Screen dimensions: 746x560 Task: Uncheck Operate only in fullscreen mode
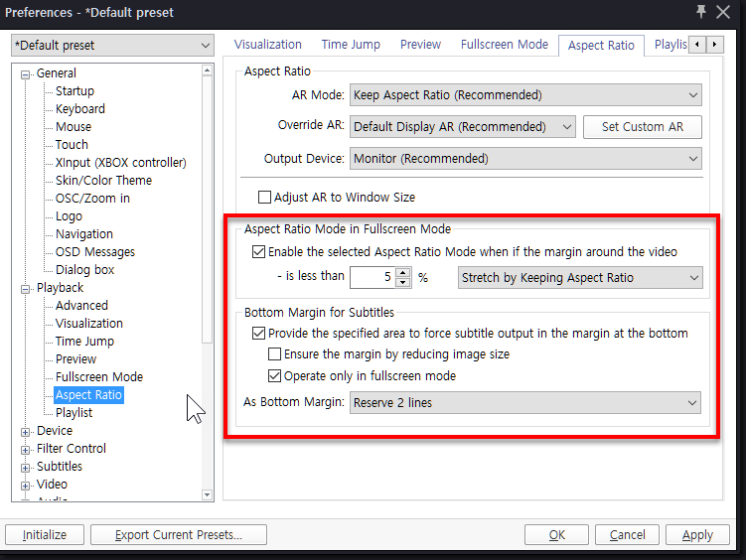click(x=274, y=376)
